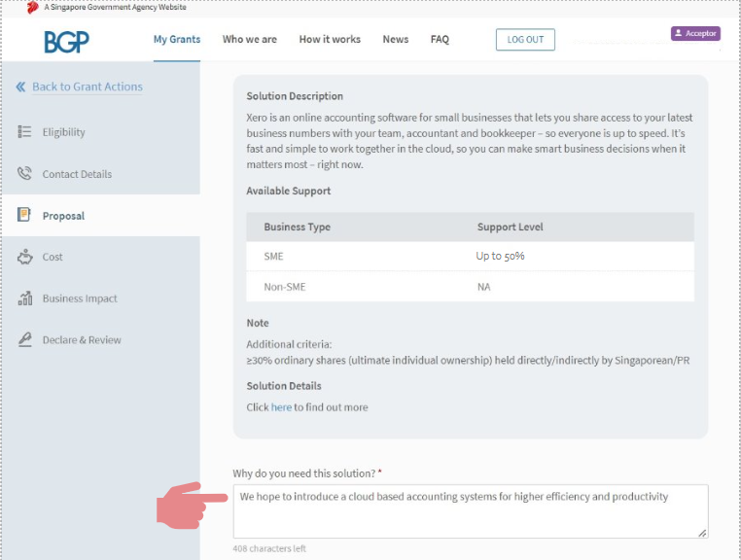
Task: Click the 'Available Support' heading
Action: (x=288, y=191)
